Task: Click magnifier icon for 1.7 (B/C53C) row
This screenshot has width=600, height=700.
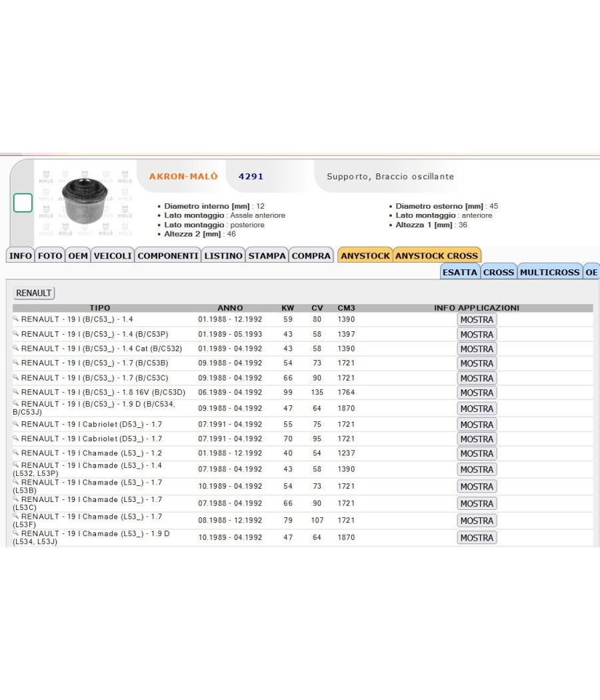Action: pos(15,377)
